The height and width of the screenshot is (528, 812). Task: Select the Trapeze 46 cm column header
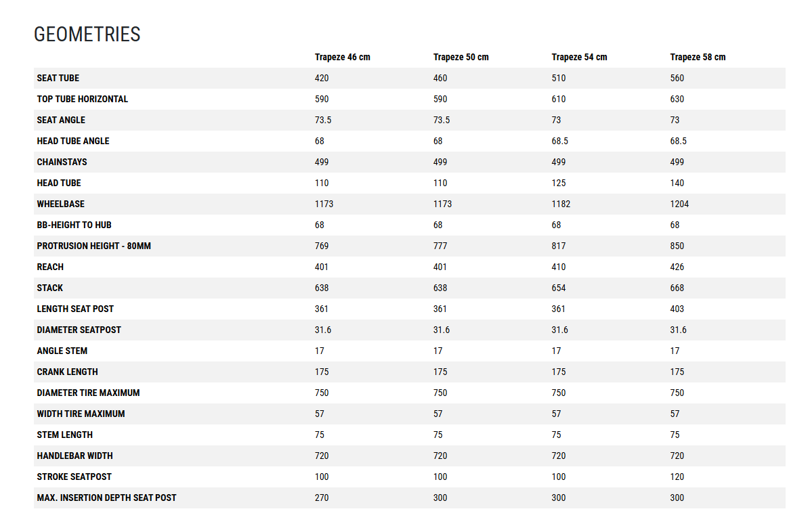[342, 57]
